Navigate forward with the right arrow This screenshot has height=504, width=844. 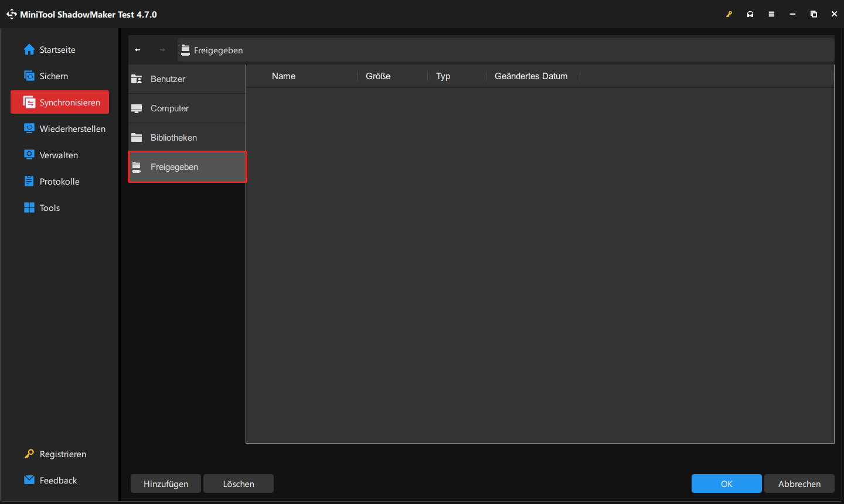pyautogui.click(x=162, y=50)
